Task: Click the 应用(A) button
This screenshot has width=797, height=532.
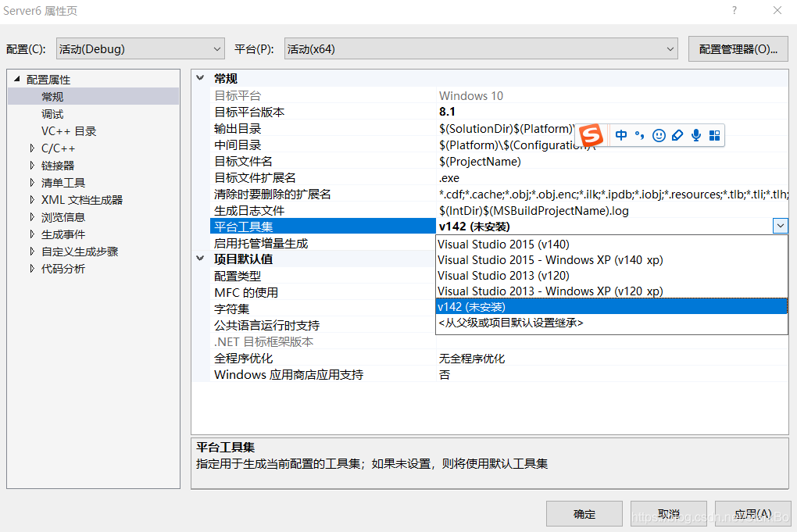Action: (x=752, y=514)
